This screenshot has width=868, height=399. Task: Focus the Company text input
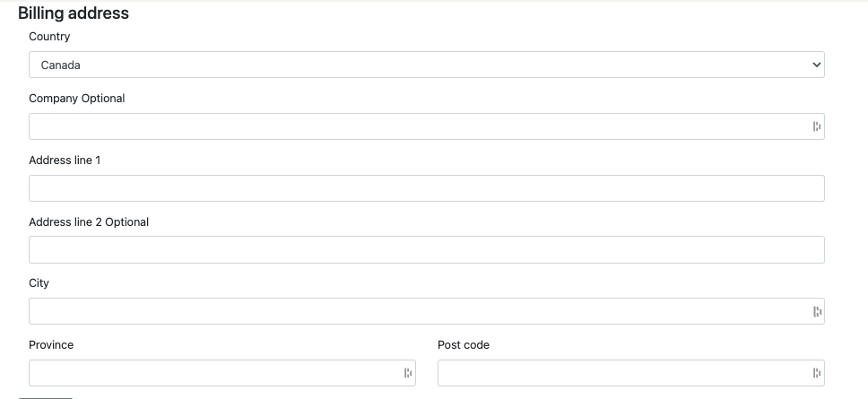tap(417, 127)
